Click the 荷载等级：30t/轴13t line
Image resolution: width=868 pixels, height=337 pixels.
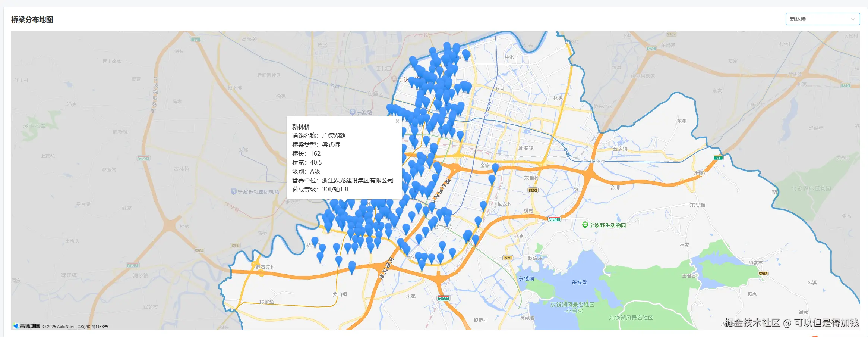(321, 189)
